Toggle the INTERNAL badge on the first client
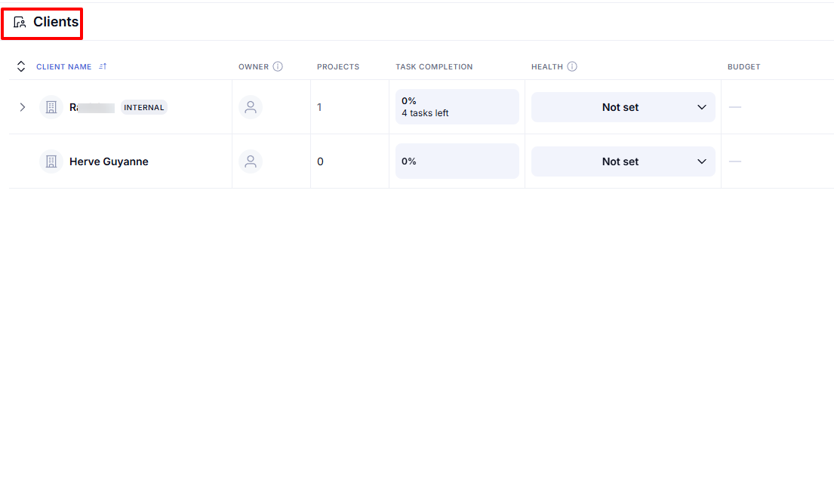The width and height of the screenshot is (834, 504). [143, 107]
